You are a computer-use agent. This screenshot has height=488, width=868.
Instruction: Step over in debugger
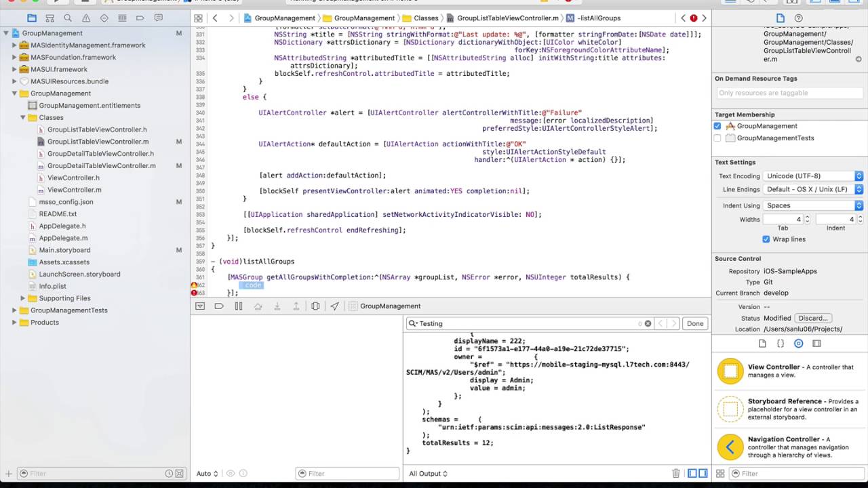(x=258, y=306)
